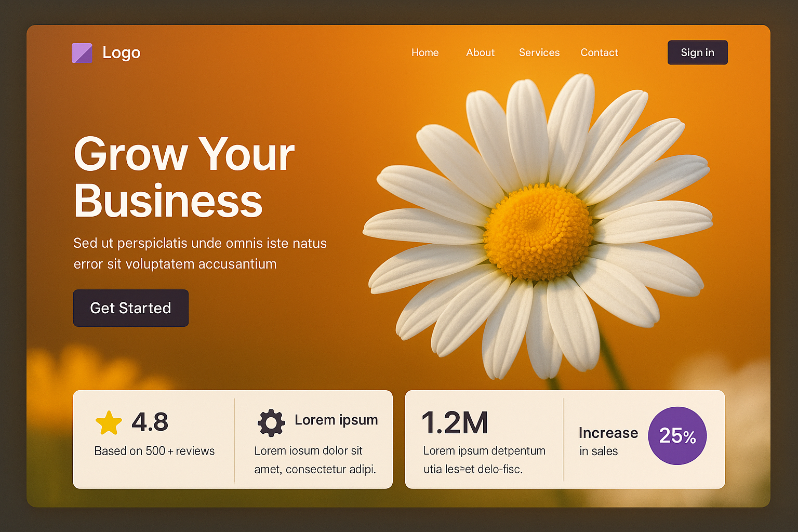Viewport: 798px width, 532px height.
Task: Go to the About page
Action: 480,52
